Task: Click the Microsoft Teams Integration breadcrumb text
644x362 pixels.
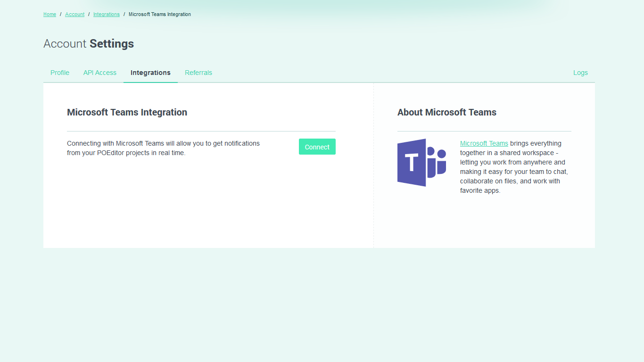Action: click(x=160, y=14)
